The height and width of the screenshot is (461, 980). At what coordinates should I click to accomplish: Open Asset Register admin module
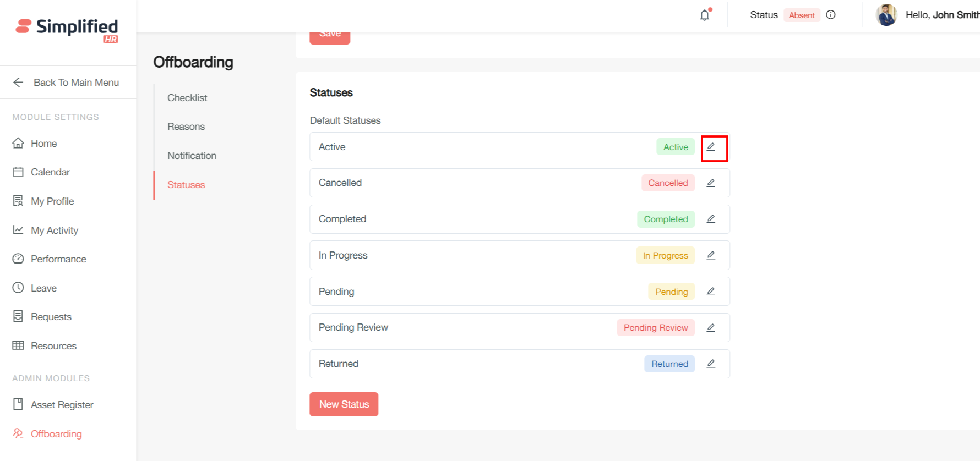(62, 405)
